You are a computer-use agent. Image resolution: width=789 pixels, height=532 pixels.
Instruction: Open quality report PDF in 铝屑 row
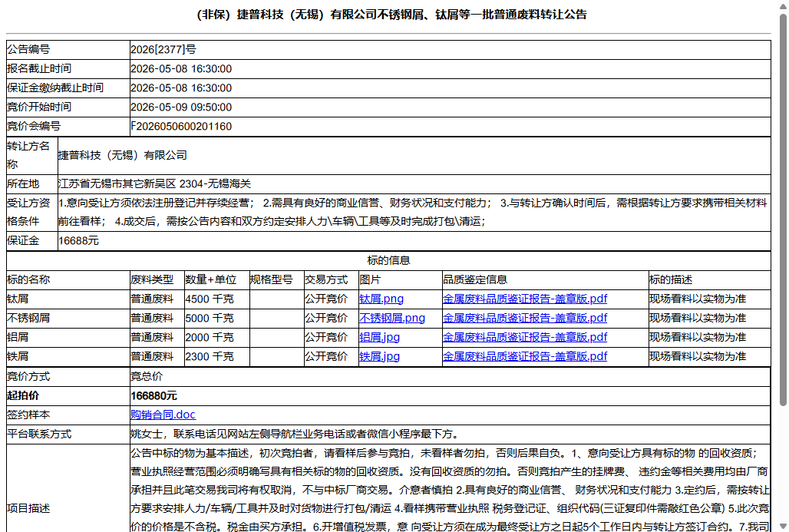[525, 337]
